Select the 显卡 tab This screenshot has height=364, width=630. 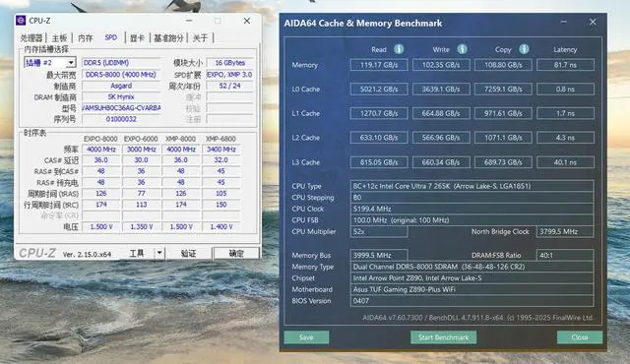click(x=137, y=38)
